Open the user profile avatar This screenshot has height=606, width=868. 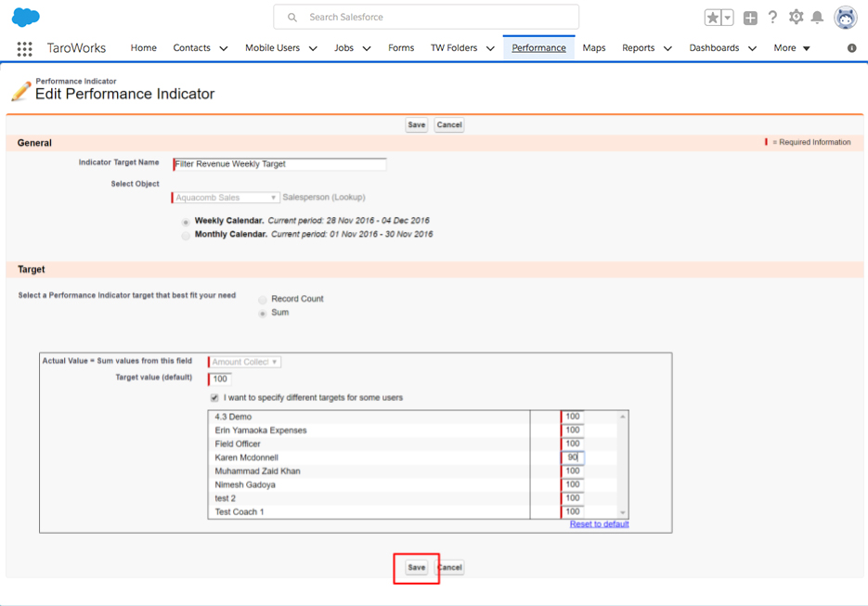[x=845, y=18]
